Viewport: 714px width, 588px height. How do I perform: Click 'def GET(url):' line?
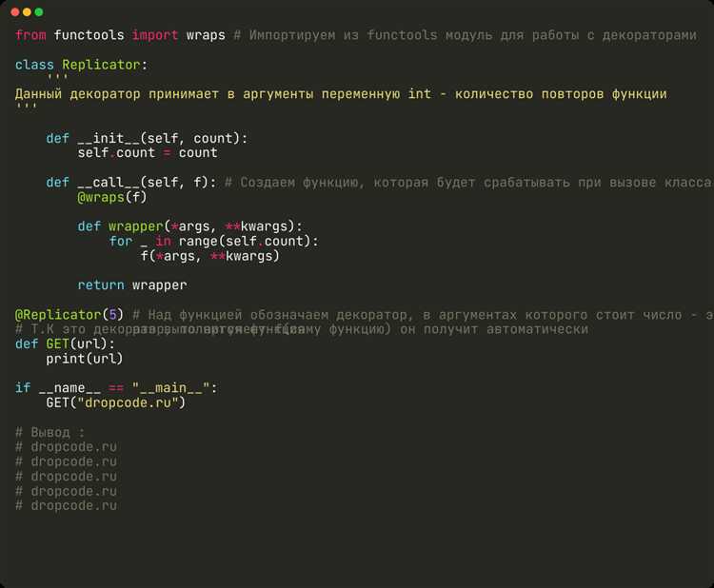pos(65,343)
